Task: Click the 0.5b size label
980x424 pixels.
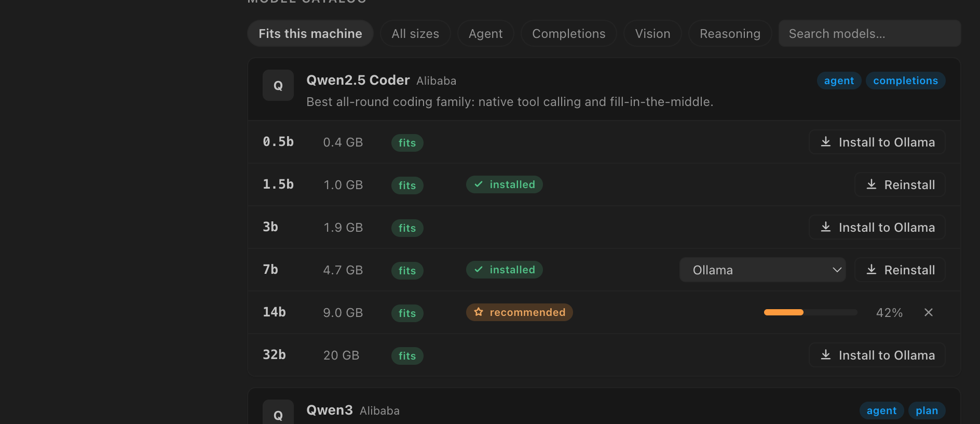Action: [x=278, y=142]
